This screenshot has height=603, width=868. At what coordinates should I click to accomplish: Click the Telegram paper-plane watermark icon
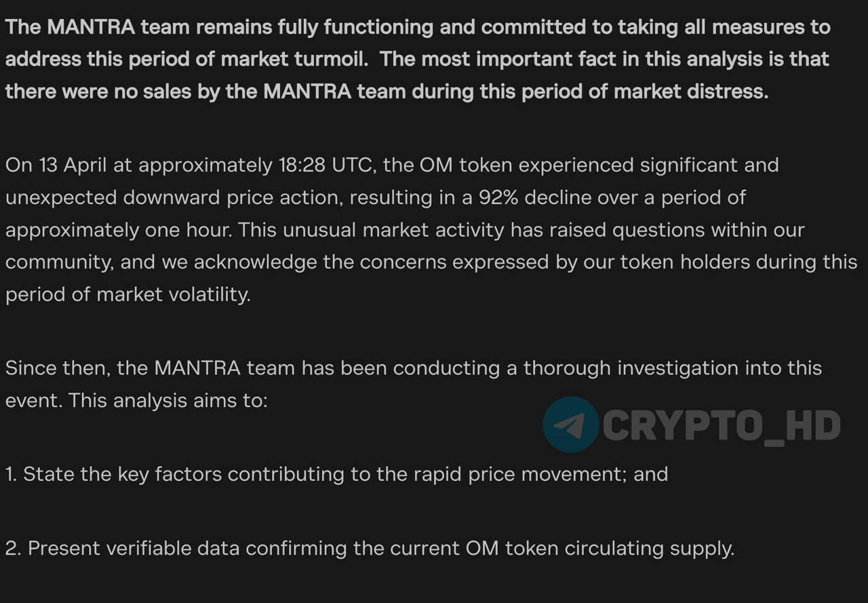pyautogui.click(x=571, y=425)
